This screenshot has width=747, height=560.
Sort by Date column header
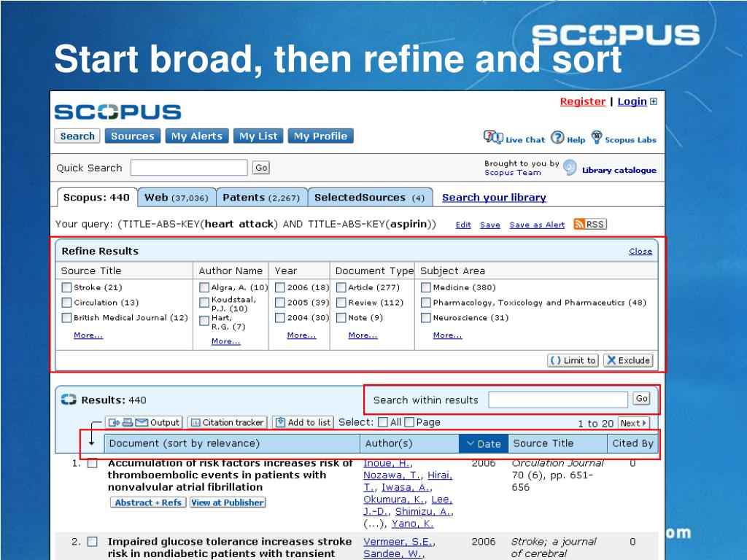click(484, 444)
